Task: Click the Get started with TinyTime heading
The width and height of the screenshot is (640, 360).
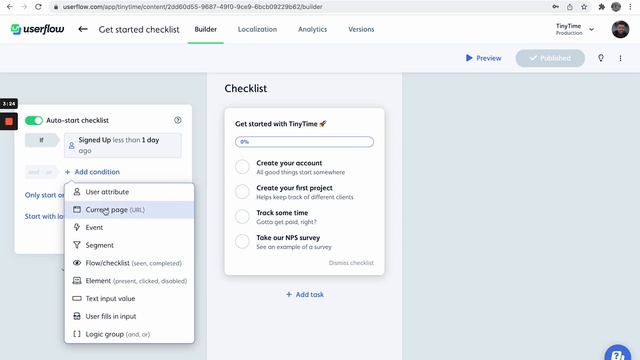Action: click(x=281, y=124)
